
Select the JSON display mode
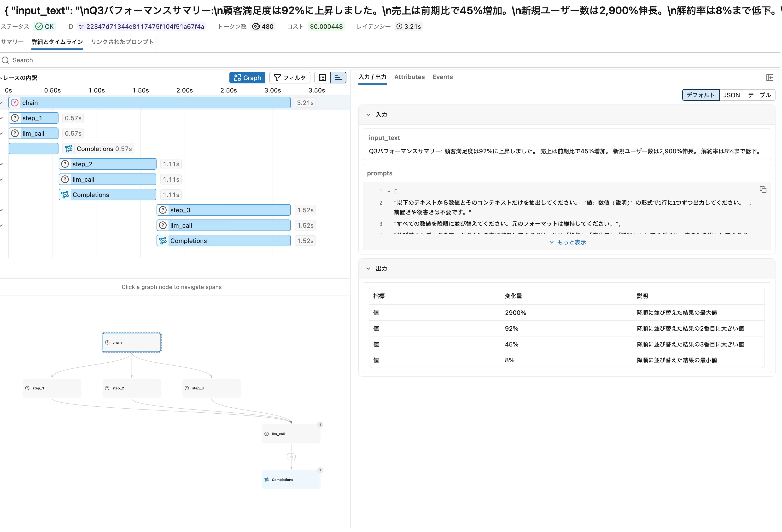click(731, 95)
